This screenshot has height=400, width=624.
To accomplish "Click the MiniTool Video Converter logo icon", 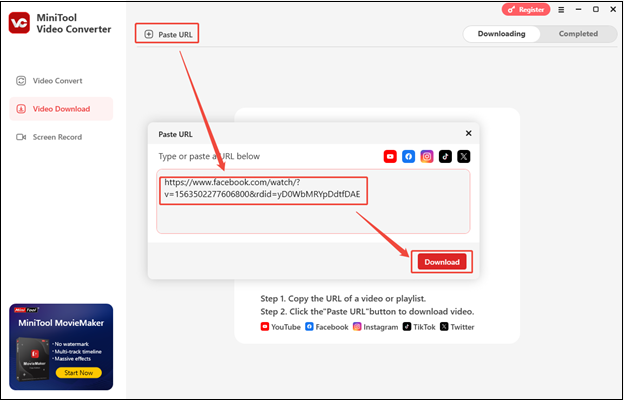I will [19, 23].
